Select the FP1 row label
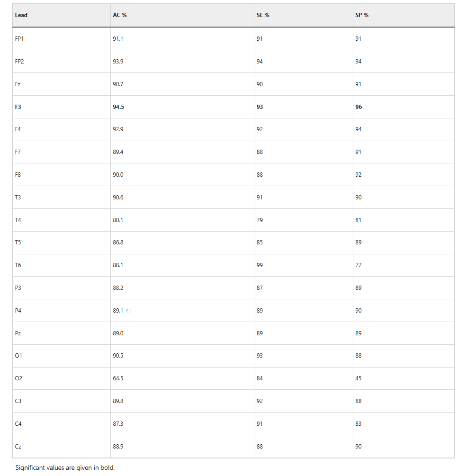 19,39
